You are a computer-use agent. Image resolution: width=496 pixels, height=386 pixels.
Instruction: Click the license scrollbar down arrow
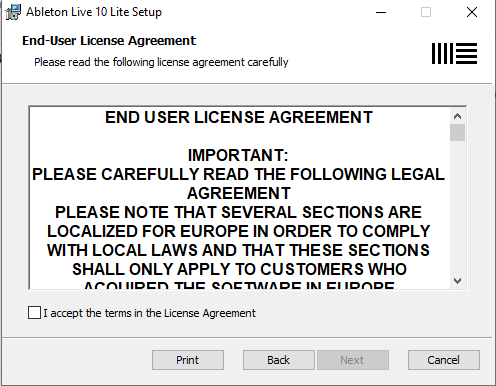tap(457, 281)
